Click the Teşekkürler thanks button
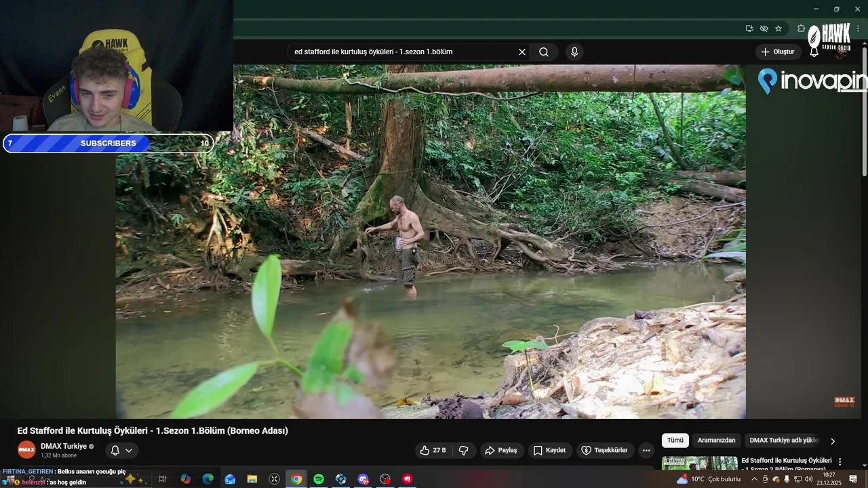This screenshot has width=868, height=488. 604,450
